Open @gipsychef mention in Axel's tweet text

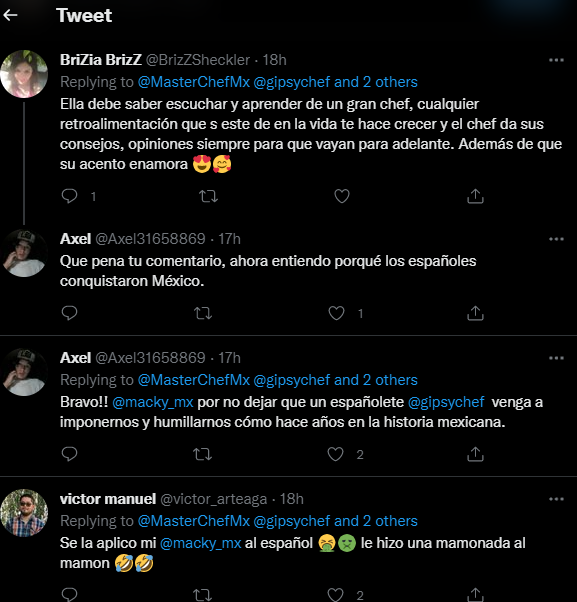pyautogui.click(x=446, y=402)
